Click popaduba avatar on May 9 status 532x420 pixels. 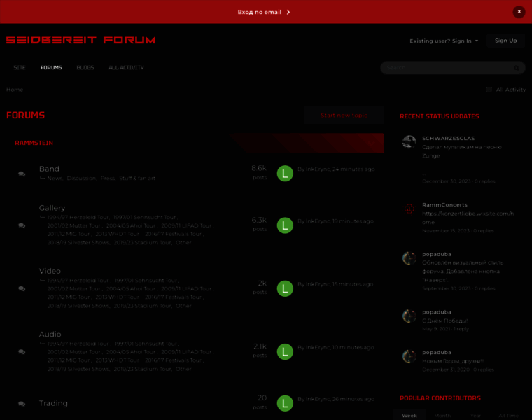(409, 316)
